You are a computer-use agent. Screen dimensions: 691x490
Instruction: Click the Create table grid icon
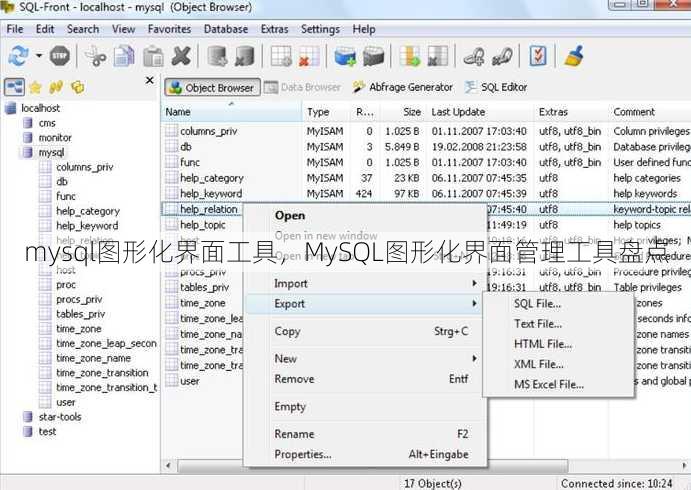tap(281, 56)
